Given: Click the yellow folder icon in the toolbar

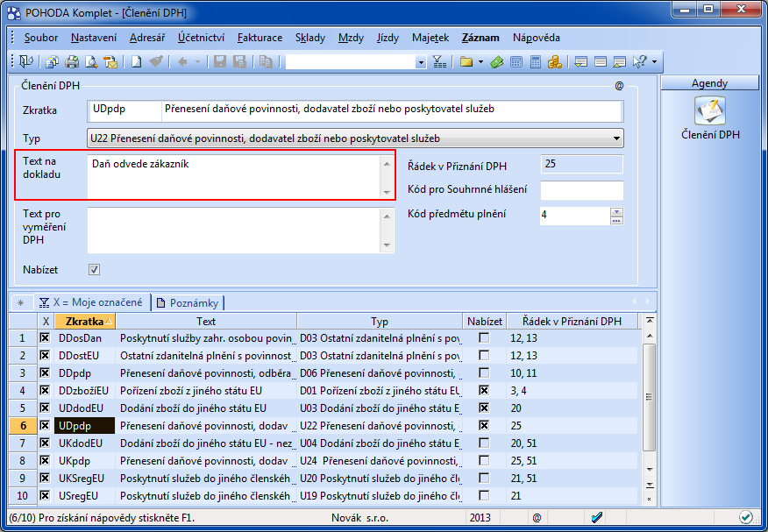Looking at the screenshot, I should [x=466, y=62].
